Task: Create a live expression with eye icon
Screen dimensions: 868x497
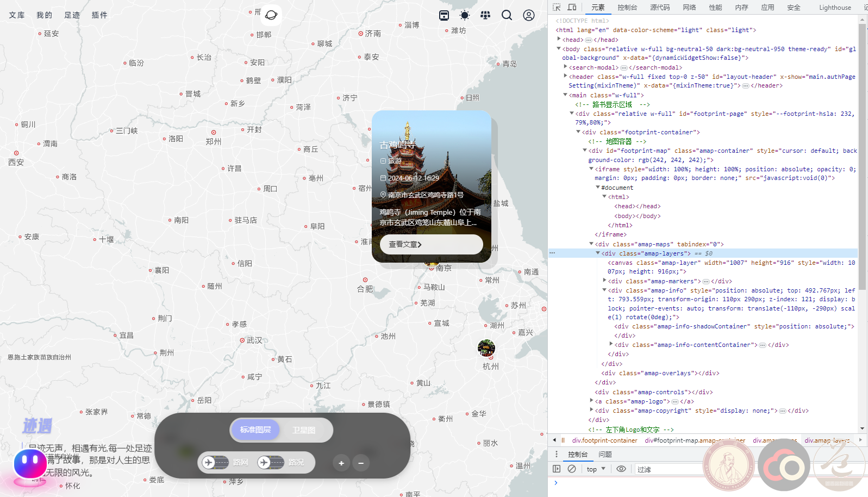Action: click(621, 469)
